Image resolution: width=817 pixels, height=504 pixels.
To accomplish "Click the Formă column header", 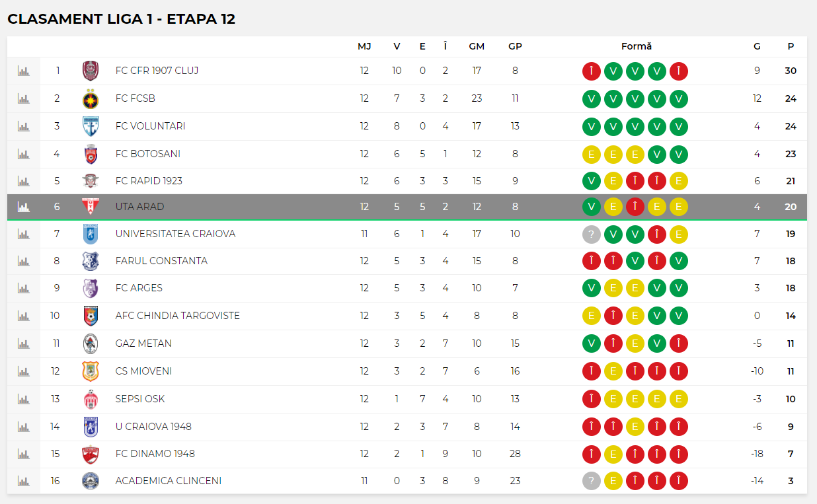I will pos(636,46).
